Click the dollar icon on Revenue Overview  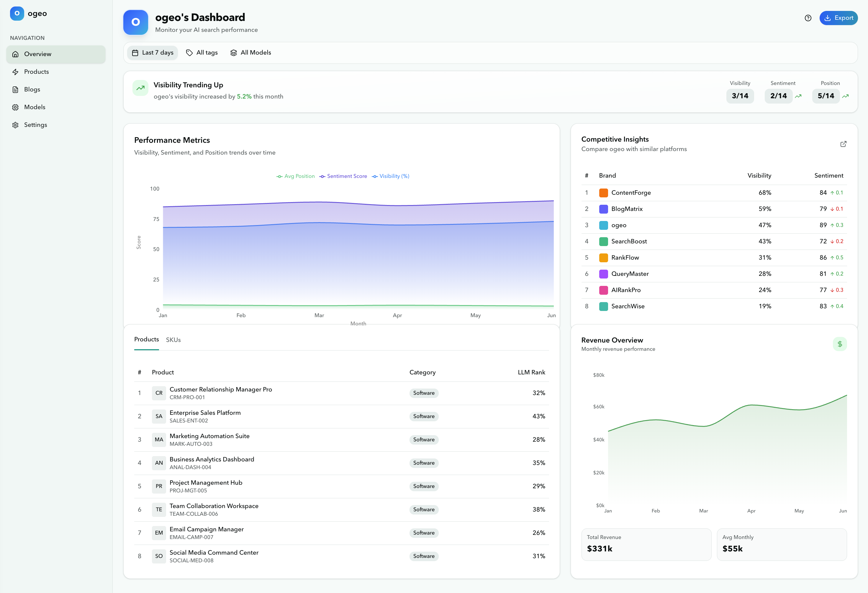point(840,344)
